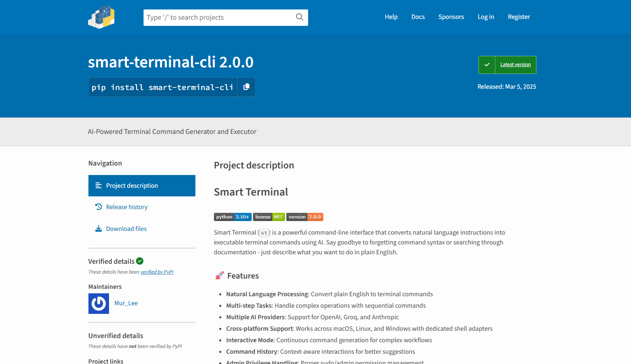The height and width of the screenshot is (364, 631).
Task: Click the Project description lines icon
Action: [98, 185]
